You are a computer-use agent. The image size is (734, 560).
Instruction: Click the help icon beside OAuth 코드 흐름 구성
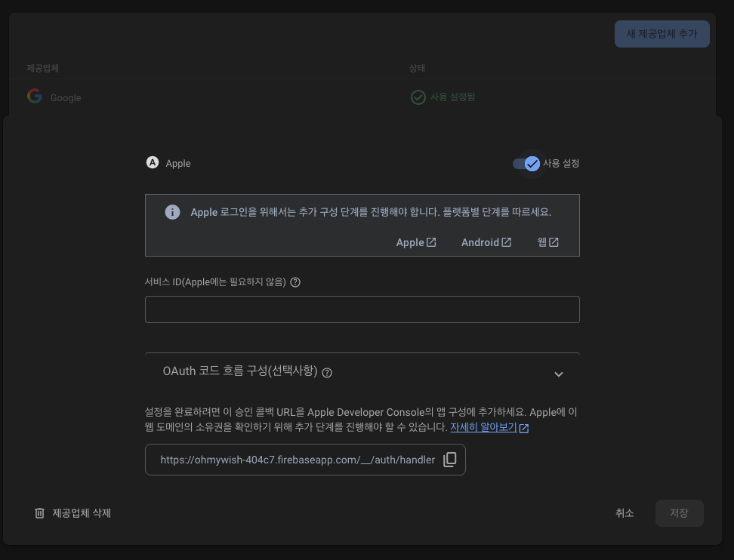coord(325,373)
